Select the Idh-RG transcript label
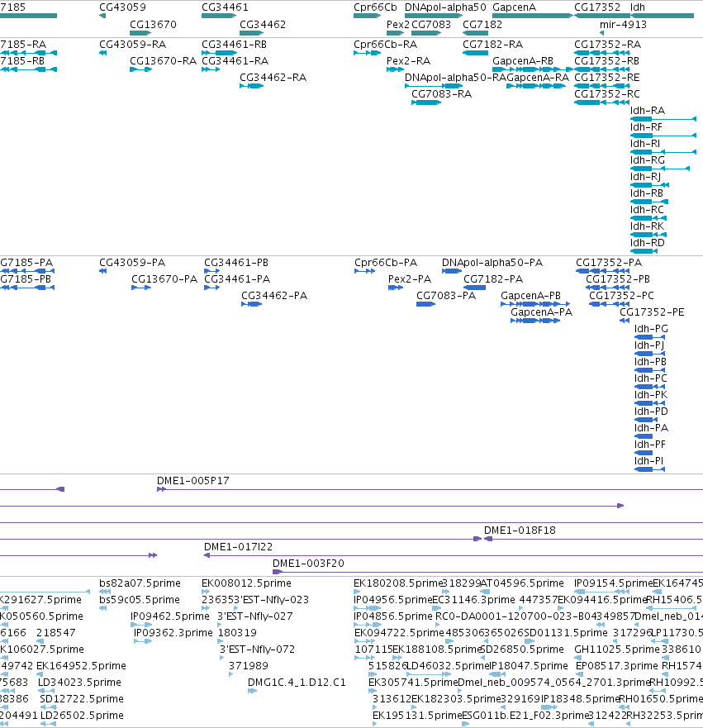Image resolution: width=703 pixels, height=728 pixels. [x=648, y=160]
